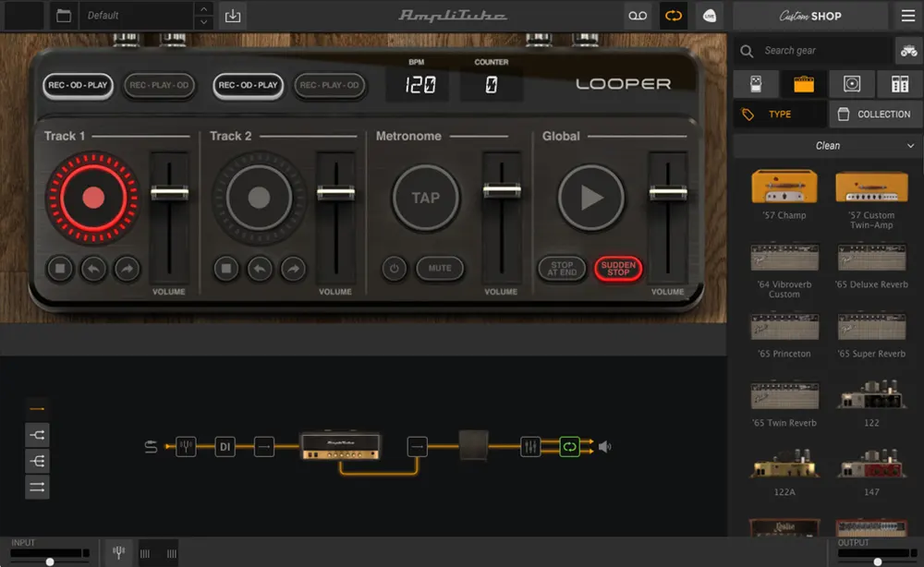Toggle the looper icon in the top bar
This screenshot has width=924, height=567.
point(673,16)
